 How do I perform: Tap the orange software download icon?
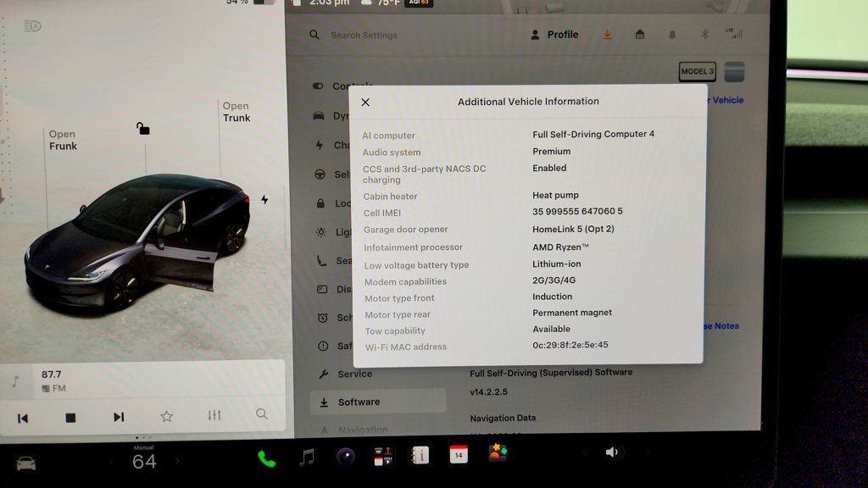coord(607,34)
